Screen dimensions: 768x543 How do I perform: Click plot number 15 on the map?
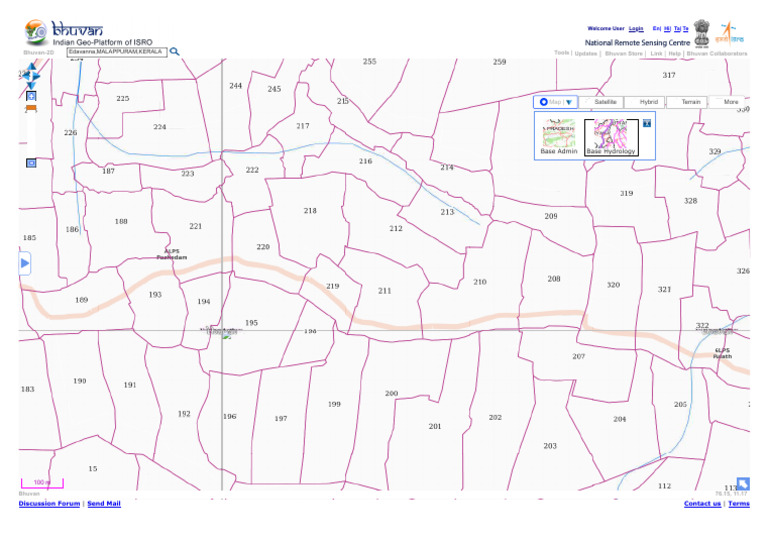[93, 469]
